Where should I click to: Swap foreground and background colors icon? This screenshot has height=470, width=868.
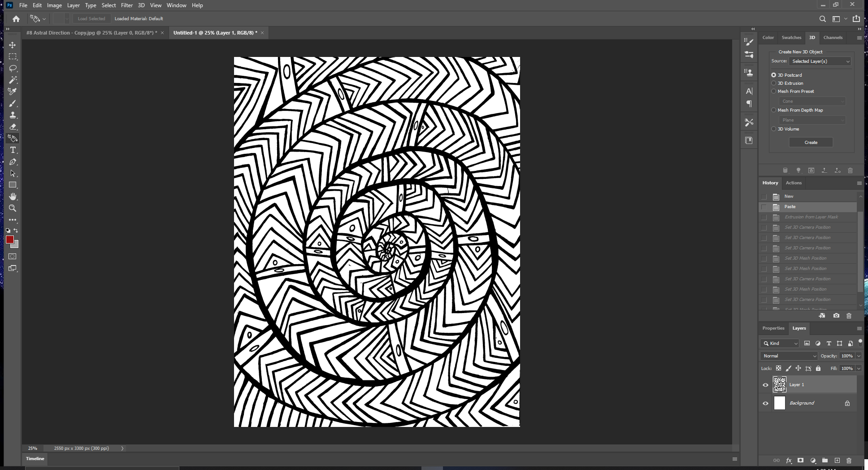tap(16, 231)
